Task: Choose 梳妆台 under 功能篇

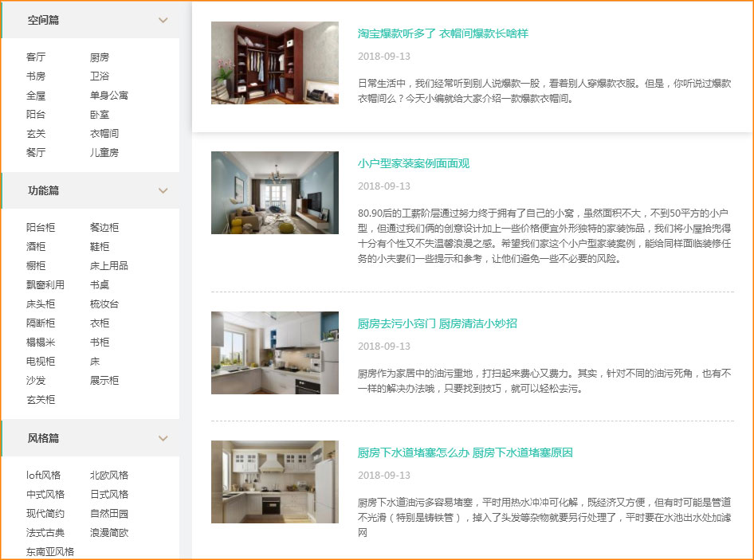Action: (104, 304)
